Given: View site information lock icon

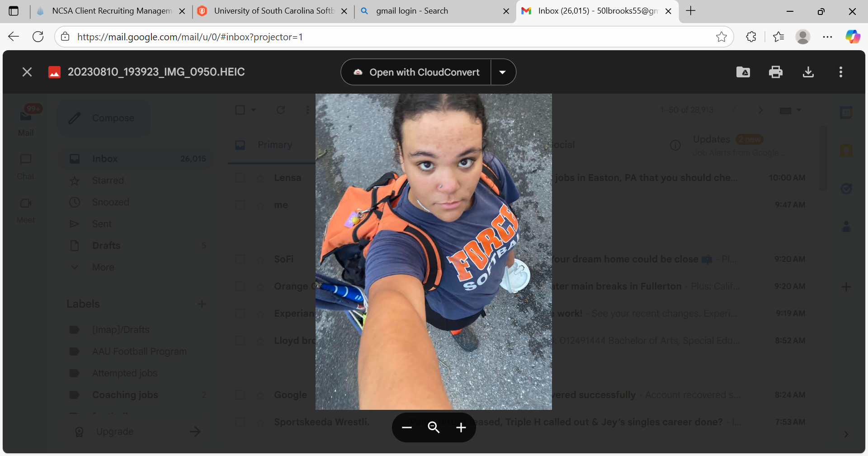Looking at the screenshot, I should [65, 37].
